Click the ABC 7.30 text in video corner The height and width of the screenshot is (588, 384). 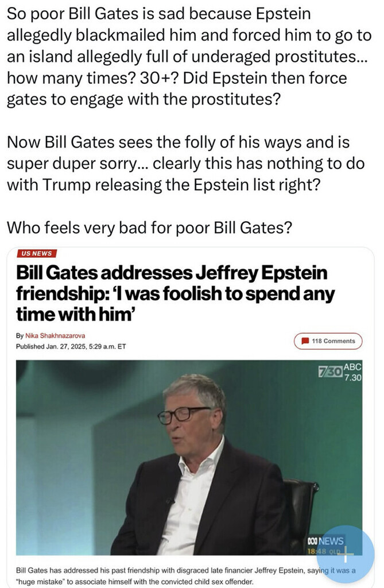point(352,372)
